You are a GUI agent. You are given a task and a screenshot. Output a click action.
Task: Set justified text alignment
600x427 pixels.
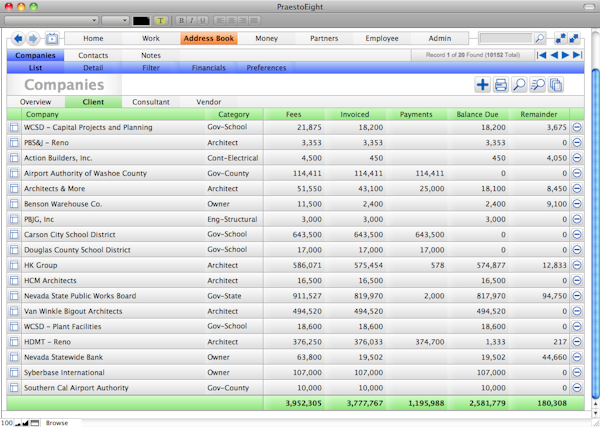(x=254, y=20)
